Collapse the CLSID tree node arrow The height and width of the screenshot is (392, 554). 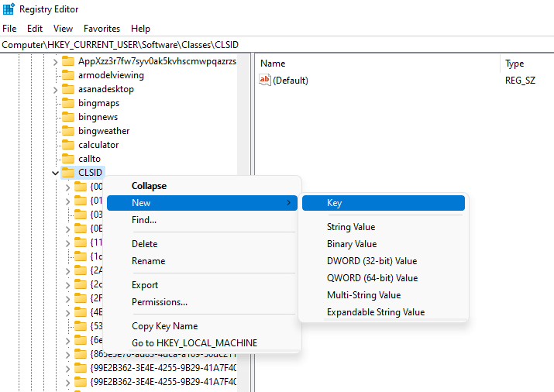point(55,173)
